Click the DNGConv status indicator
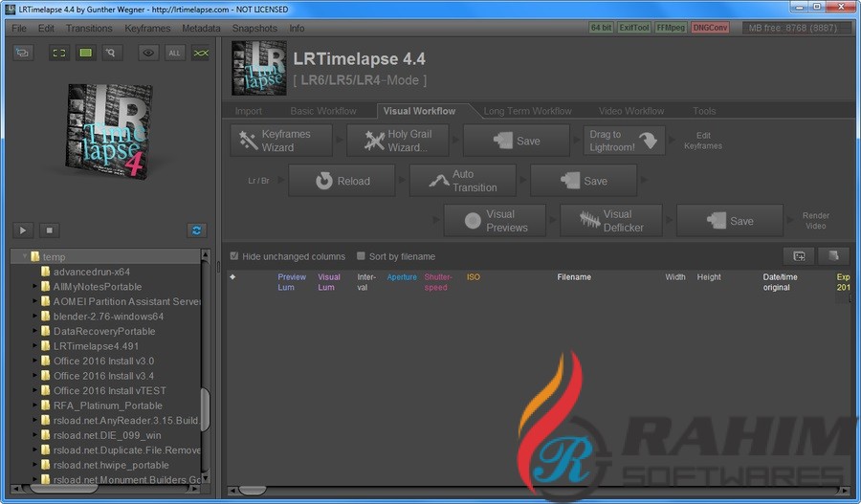The image size is (861, 504). [x=710, y=28]
